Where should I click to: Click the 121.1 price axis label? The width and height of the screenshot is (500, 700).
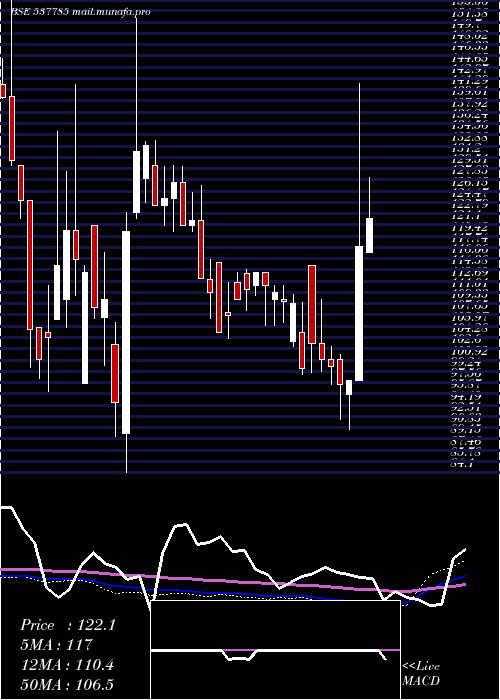(466, 215)
